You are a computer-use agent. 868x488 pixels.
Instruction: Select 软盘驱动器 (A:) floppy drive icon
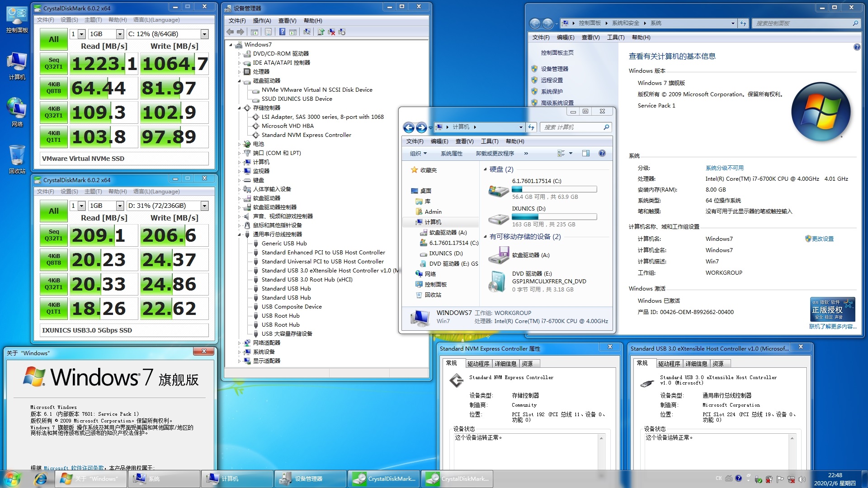[x=499, y=255]
